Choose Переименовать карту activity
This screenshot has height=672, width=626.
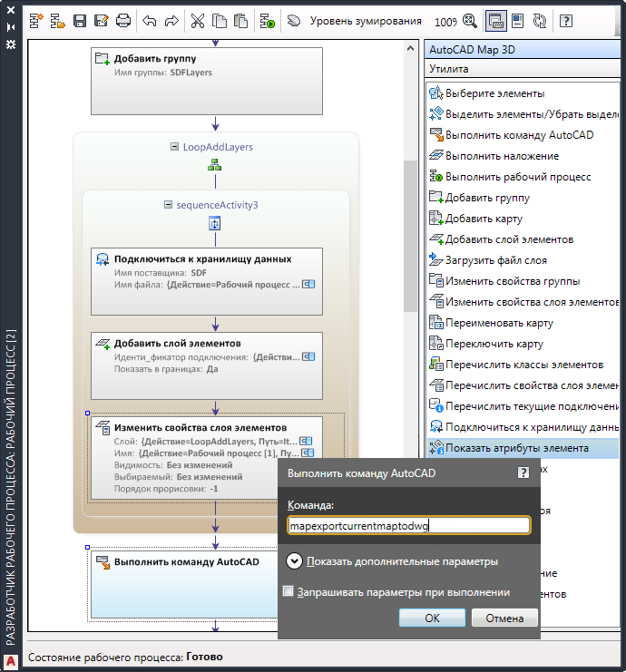[523, 323]
